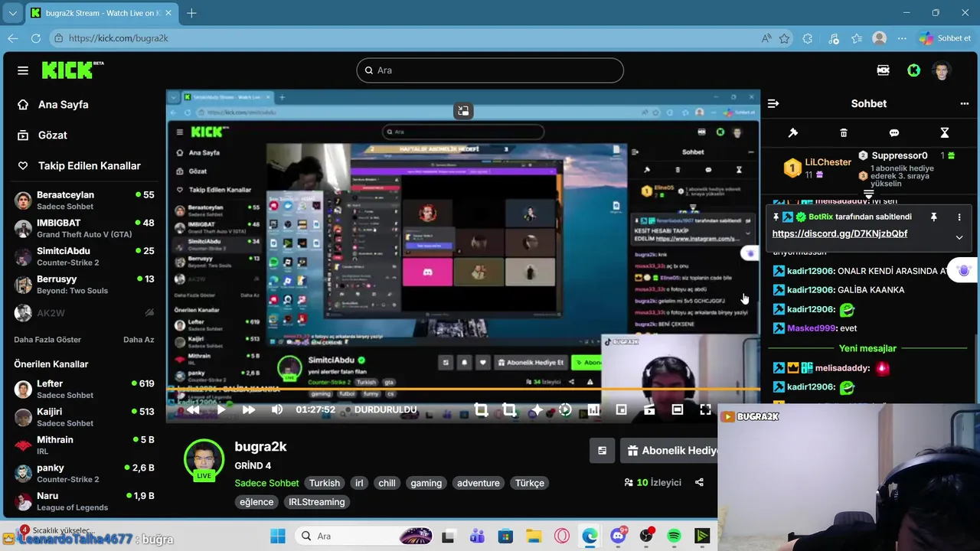This screenshot has width=980, height=551.
Task: Play the paused stream
Action: click(x=221, y=410)
